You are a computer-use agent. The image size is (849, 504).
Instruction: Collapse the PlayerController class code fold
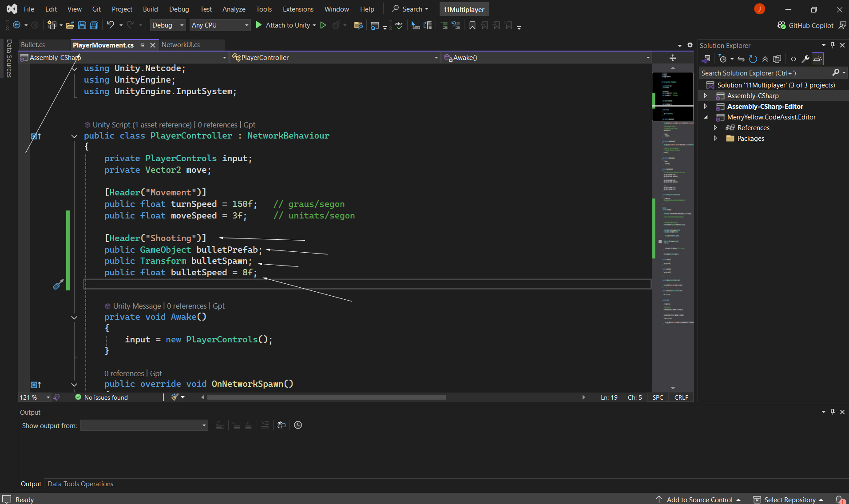[74, 136]
